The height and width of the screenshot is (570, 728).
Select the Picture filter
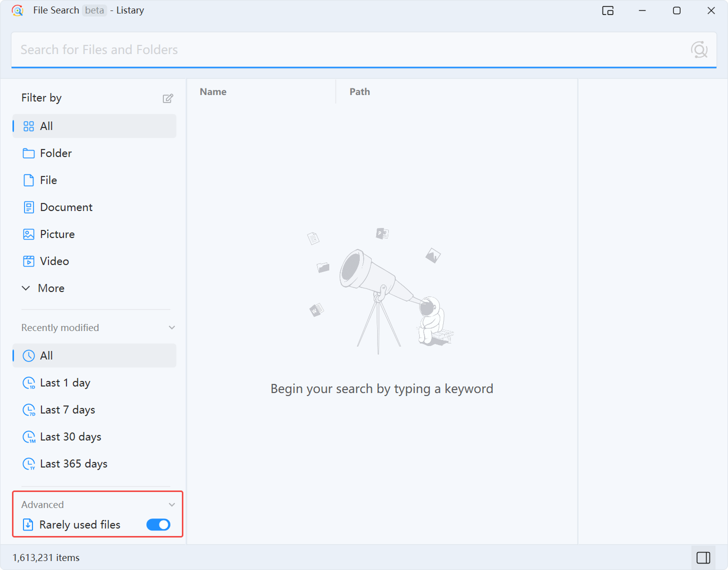point(94,234)
